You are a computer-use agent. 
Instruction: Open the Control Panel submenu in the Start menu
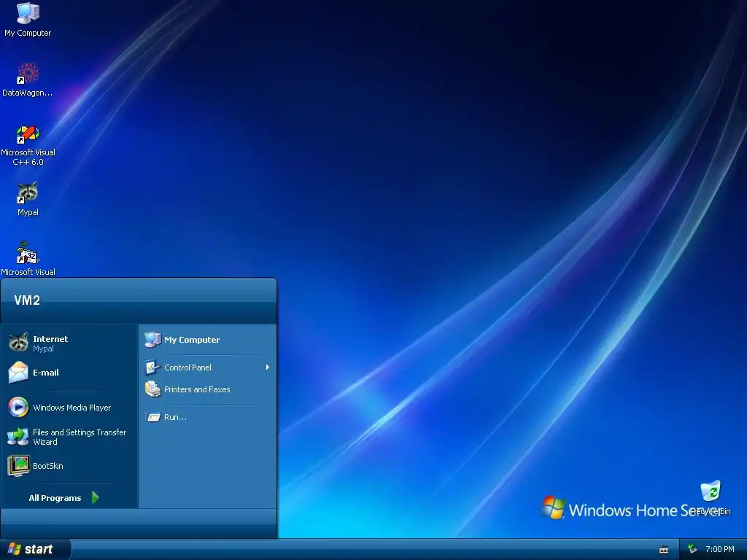coord(207,367)
